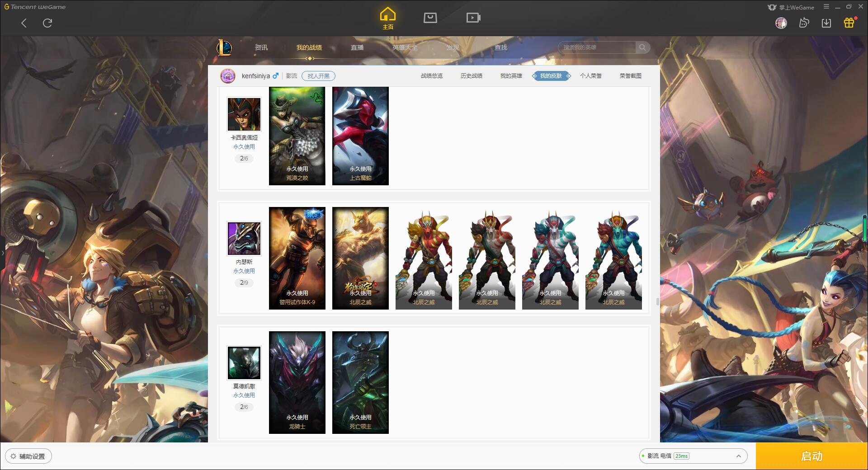
Task: Click the 内瑟斯 champion portrait
Action: pos(244,239)
